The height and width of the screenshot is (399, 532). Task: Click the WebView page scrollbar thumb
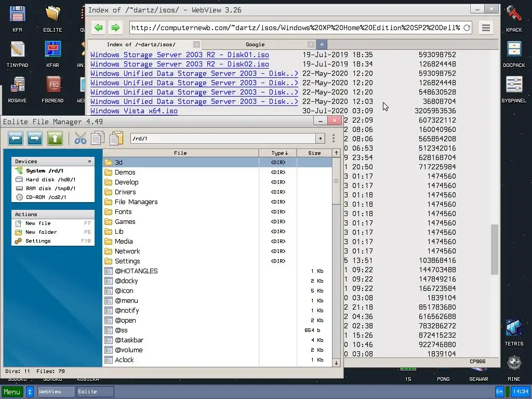pyautogui.click(x=495, y=249)
